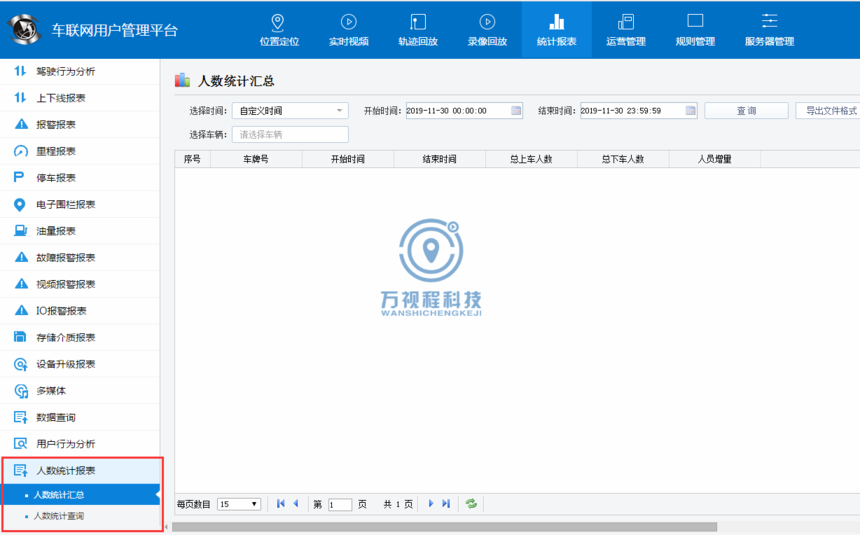Click the 选择车辆 input field
Viewport: 860px width, 535px height.
point(290,134)
